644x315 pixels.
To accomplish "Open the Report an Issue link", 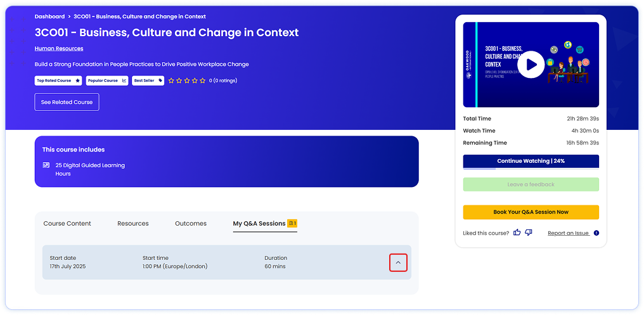I will 569,233.
